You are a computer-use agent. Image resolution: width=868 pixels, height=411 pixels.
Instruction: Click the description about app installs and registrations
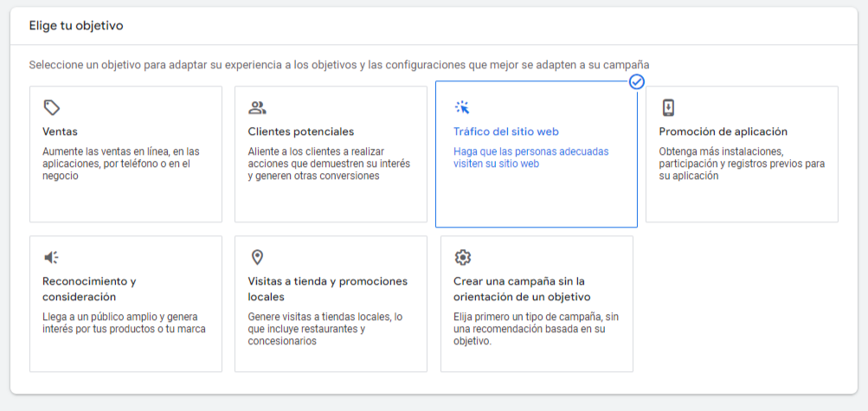pos(741,164)
